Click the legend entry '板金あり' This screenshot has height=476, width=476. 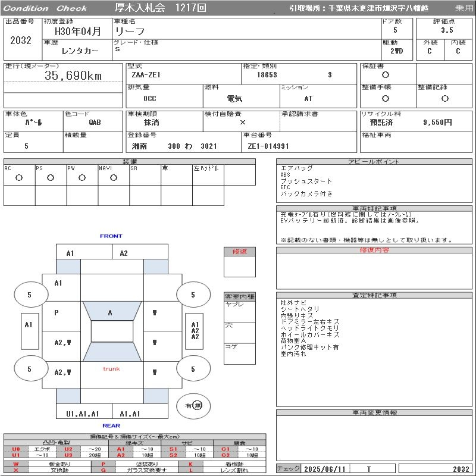tap(59, 464)
